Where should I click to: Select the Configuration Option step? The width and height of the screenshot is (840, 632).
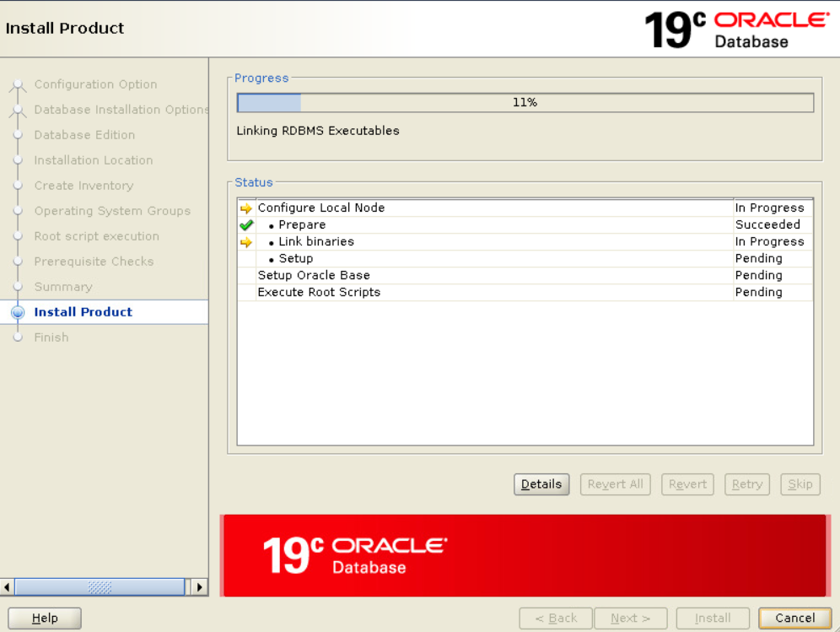point(95,84)
